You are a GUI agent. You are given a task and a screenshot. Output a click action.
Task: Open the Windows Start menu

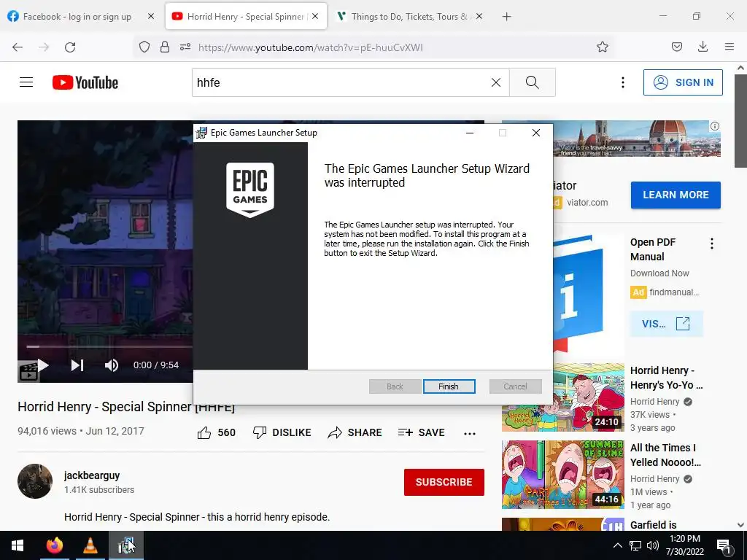[x=18, y=545]
